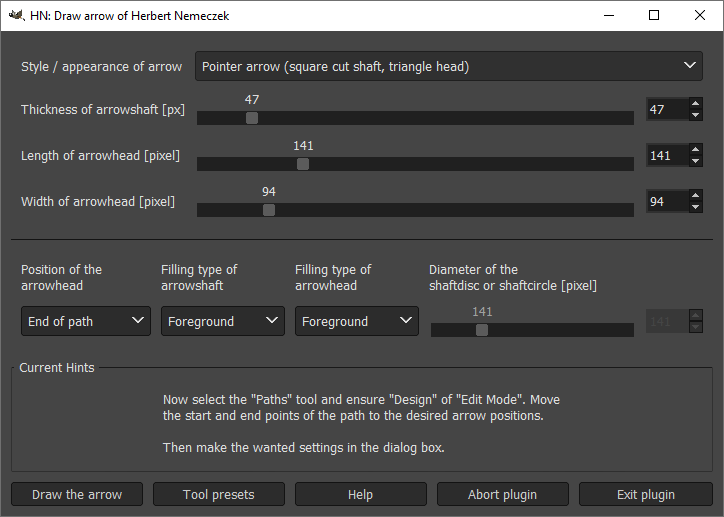The height and width of the screenshot is (517, 724).
Task: Click the 'Draw the arrow' button
Action: tap(77, 494)
